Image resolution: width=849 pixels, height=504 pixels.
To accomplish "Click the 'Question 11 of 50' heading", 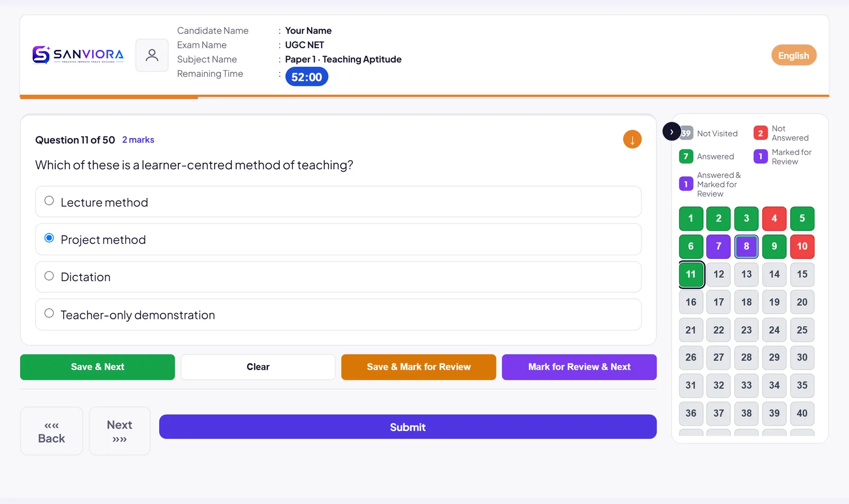I will pos(75,140).
